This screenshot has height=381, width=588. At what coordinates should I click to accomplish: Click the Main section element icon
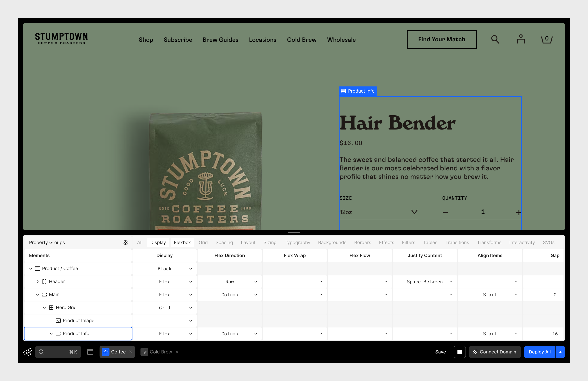44,295
